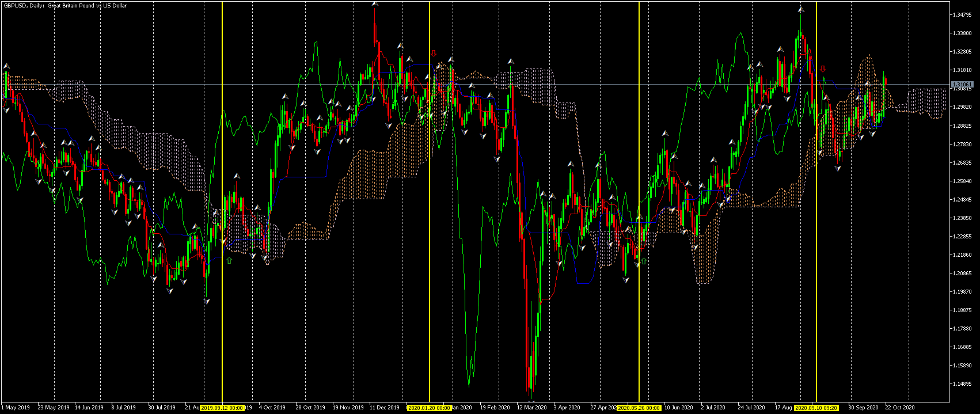Click the 1.25840 price scale label
980x414 pixels.
point(962,181)
